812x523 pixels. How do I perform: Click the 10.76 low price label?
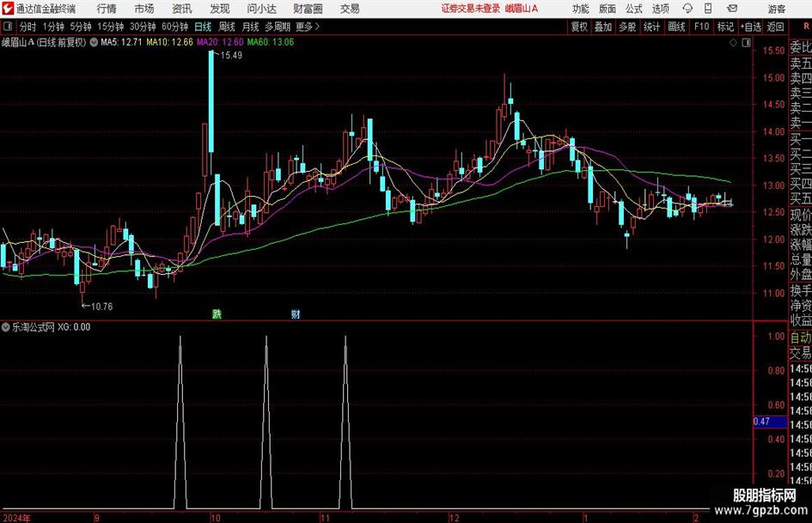tap(101, 307)
